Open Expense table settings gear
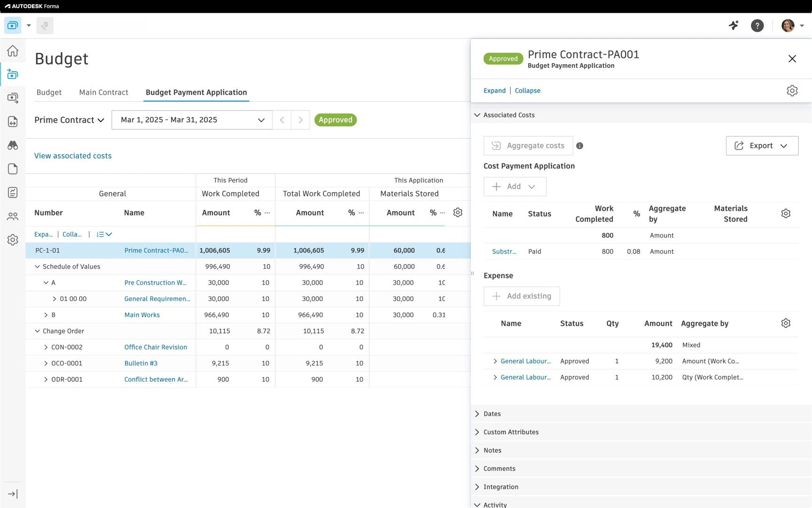The image size is (812, 508). (786, 323)
